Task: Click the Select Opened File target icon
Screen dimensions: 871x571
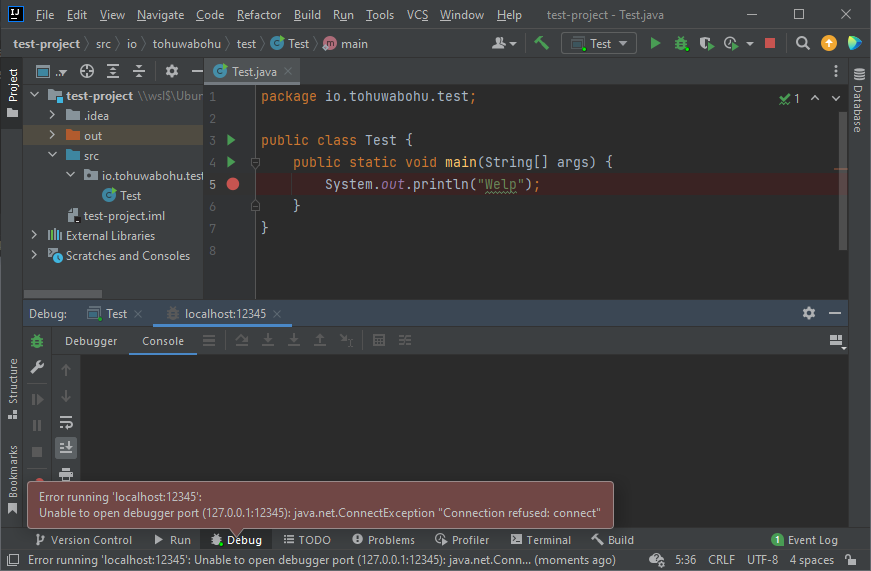Action: (x=87, y=71)
